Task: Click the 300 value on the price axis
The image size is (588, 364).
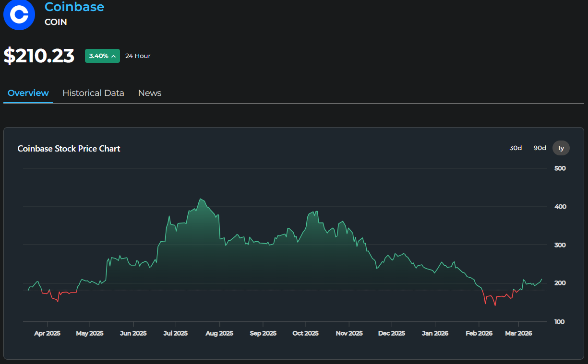Action: 560,245
